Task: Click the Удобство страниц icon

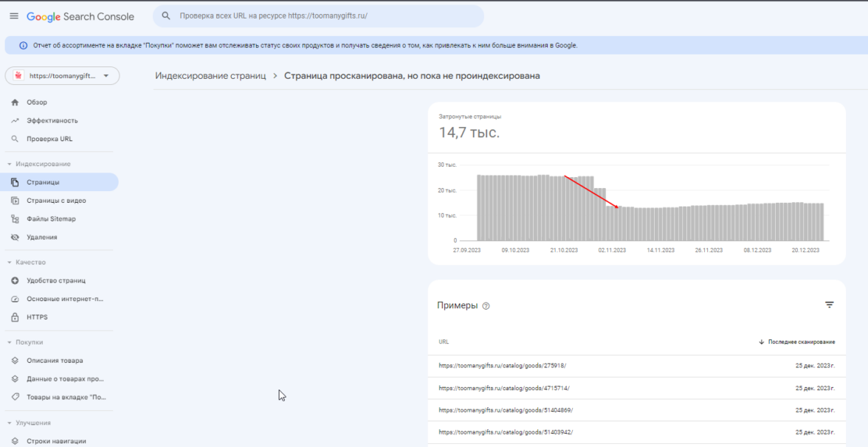Action: click(15, 280)
